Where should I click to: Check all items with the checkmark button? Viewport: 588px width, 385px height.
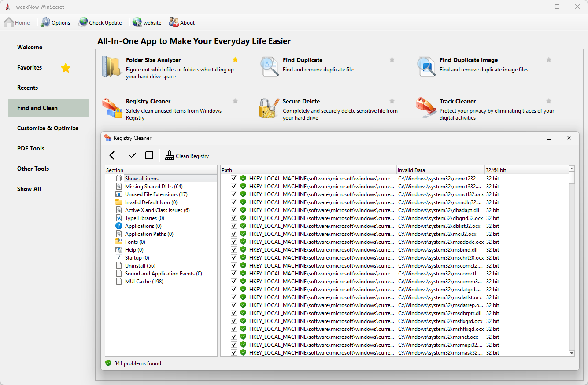pyautogui.click(x=133, y=155)
